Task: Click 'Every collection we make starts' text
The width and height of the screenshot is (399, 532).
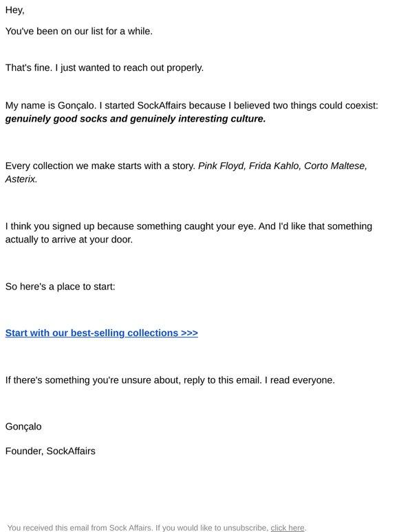Action: [x=100, y=166]
